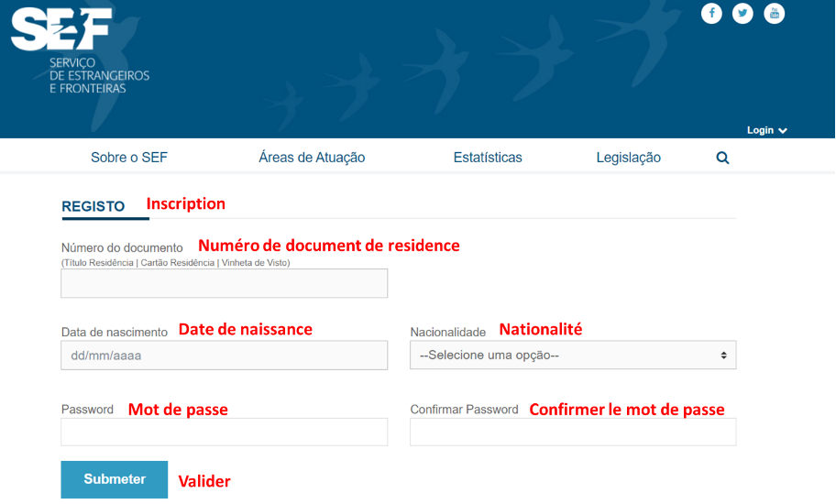
Task: Submit the form with the Submeter button
Action: [x=115, y=479]
